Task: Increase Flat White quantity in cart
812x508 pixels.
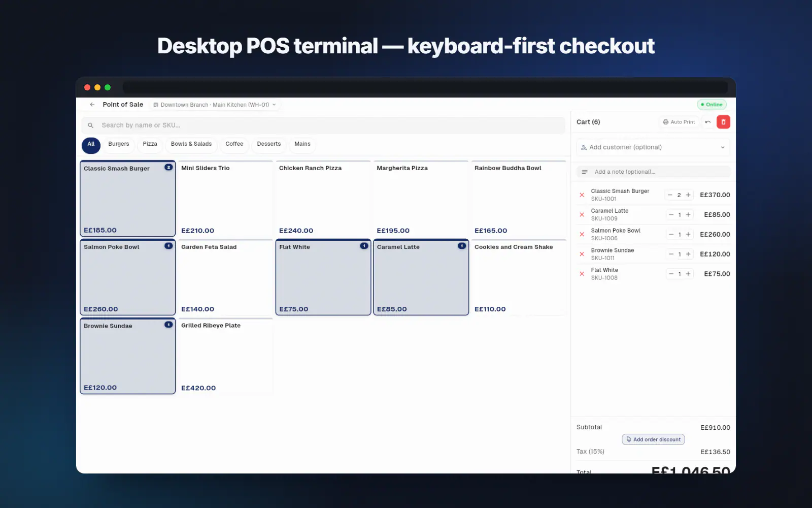Action: (x=688, y=274)
